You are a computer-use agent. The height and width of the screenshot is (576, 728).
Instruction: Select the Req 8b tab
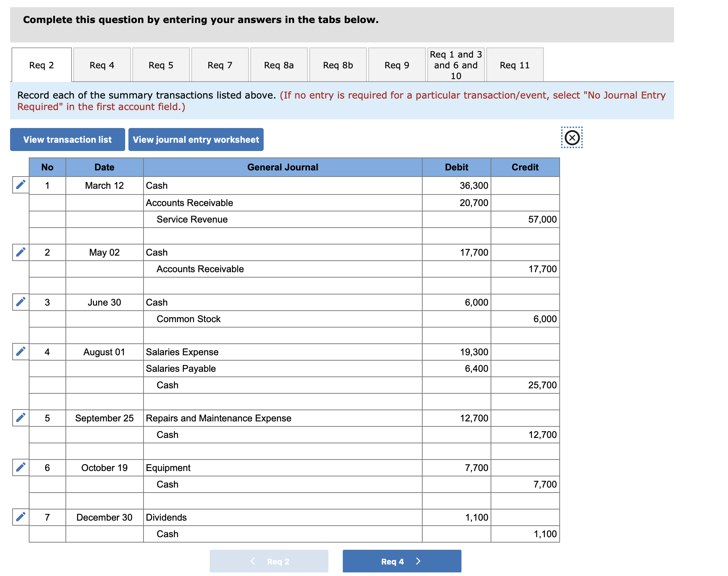click(x=338, y=65)
